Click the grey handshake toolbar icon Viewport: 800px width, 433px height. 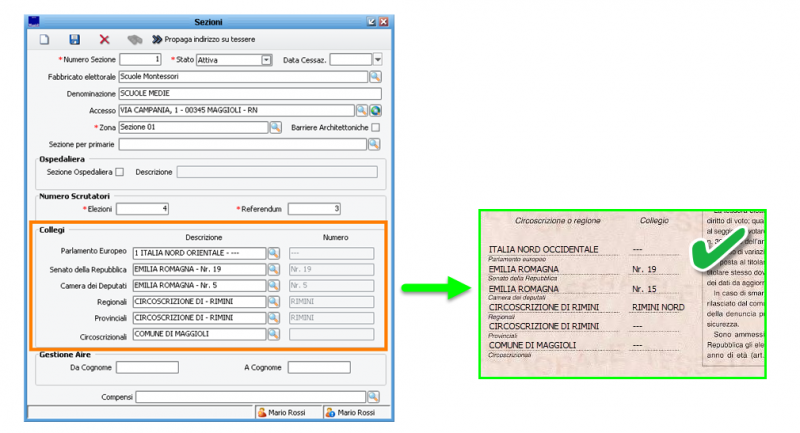(135, 39)
